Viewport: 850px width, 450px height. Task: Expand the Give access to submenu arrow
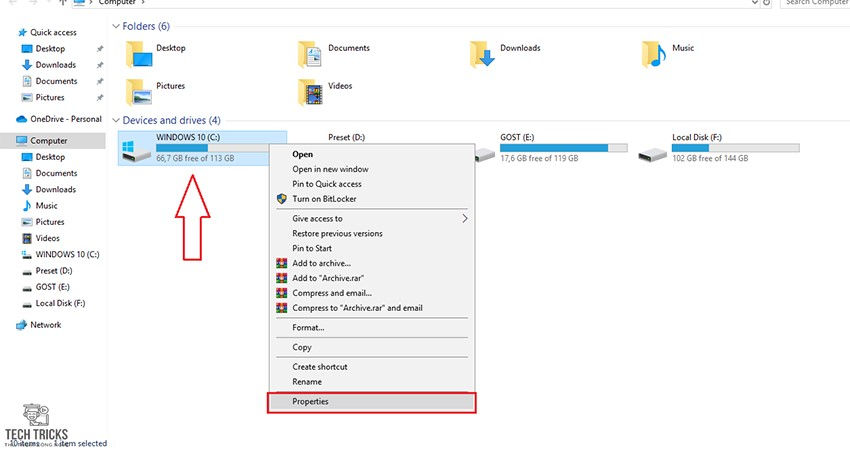click(x=465, y=218)
